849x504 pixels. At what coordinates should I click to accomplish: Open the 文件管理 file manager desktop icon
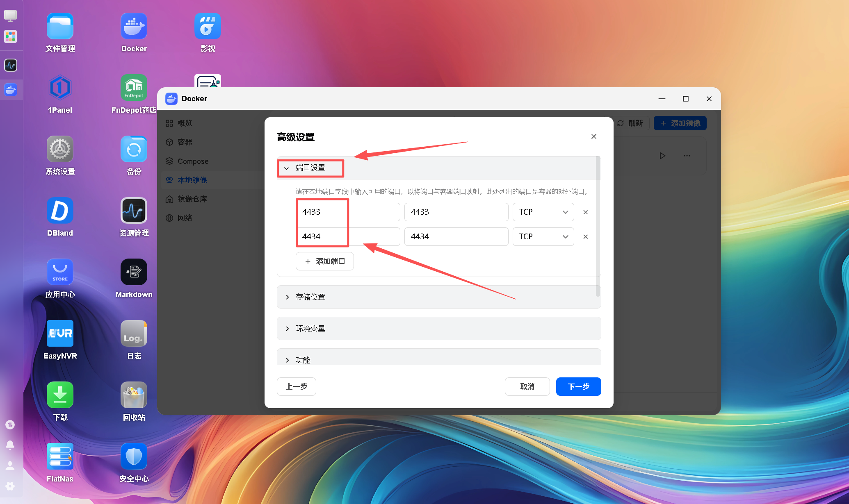point(60,26)
